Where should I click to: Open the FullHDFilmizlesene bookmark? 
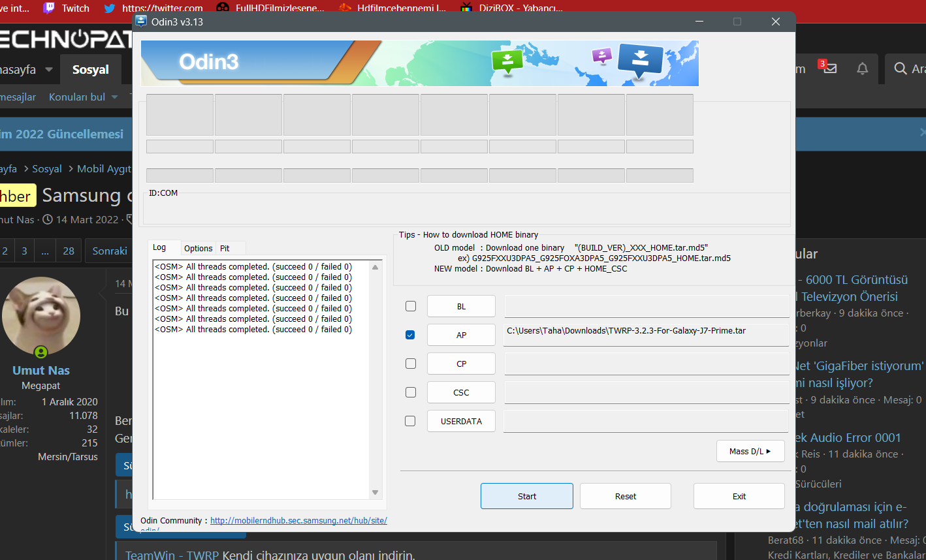[x=270, y=8]
